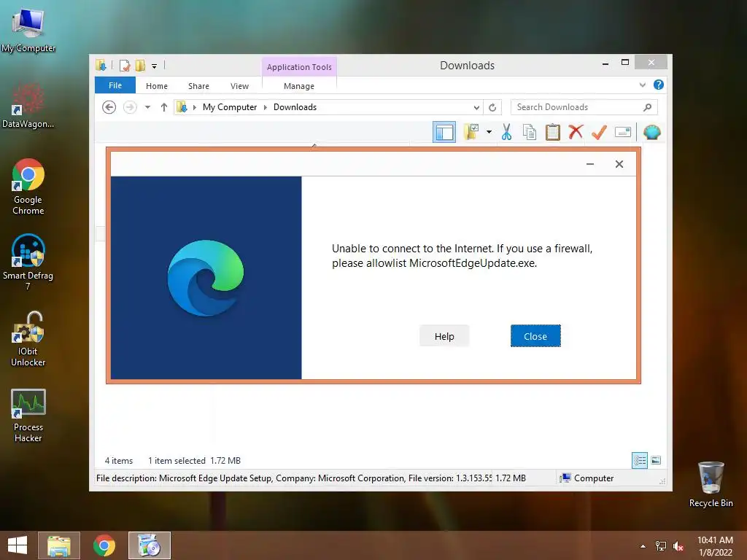Go back with the Back arrow

point(109,107)
